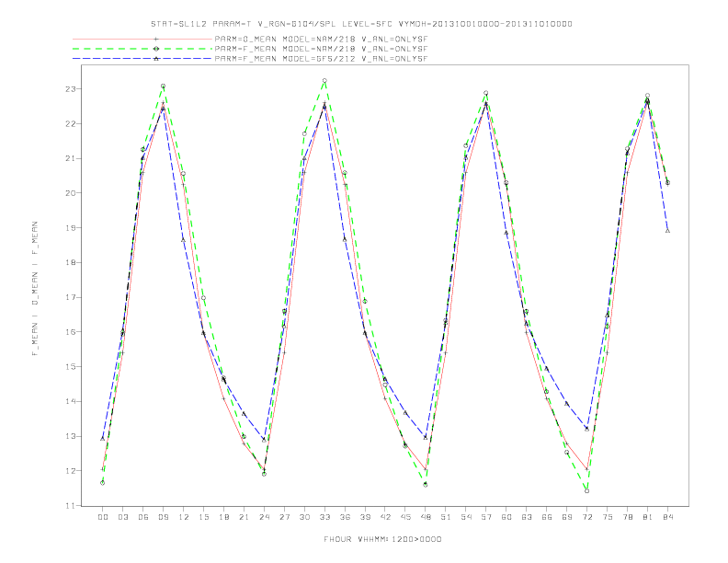Click y-axis tick label 16

70,332
